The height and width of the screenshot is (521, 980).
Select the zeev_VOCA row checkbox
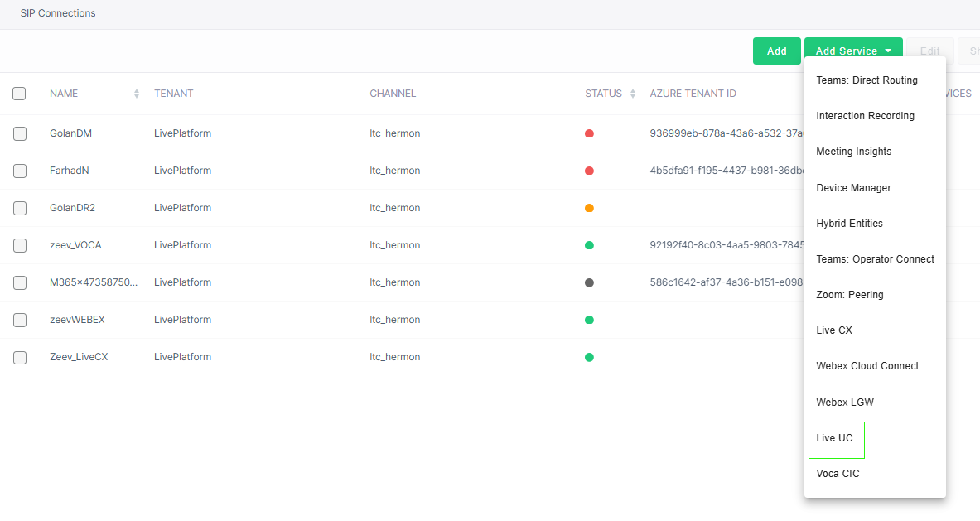click(20, 245)
